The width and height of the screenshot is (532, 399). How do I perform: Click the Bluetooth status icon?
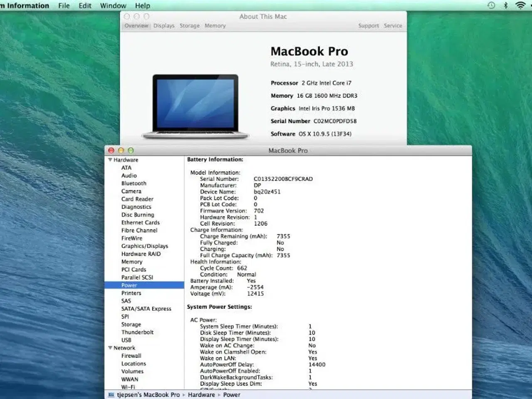coord(505,5)
